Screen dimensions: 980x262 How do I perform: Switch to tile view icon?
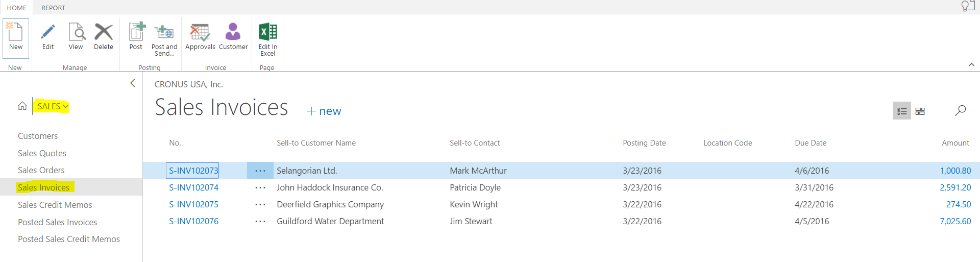[x=920, y=111]
